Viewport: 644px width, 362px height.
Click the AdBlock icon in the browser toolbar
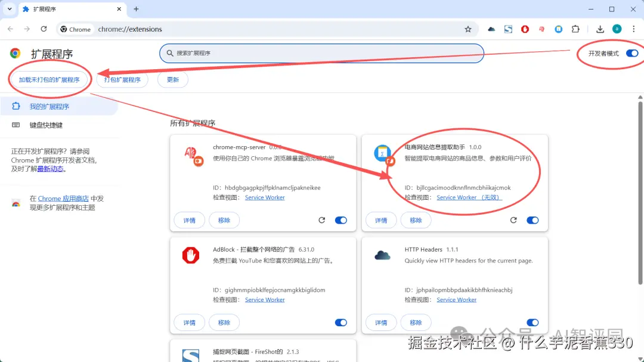tap(525, 29)
